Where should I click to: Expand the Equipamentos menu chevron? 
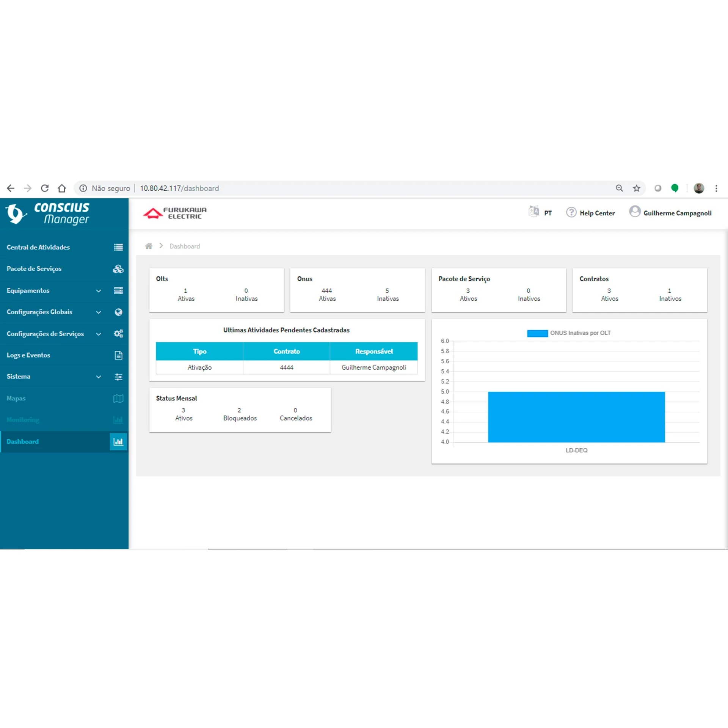pyautogui.click(x=99, y=291)
